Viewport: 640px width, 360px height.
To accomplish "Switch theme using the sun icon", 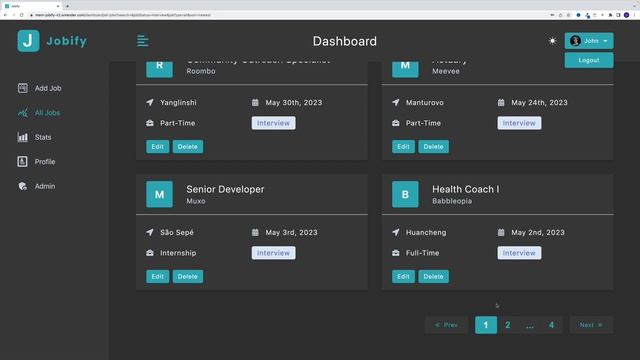I will [552, 41].
